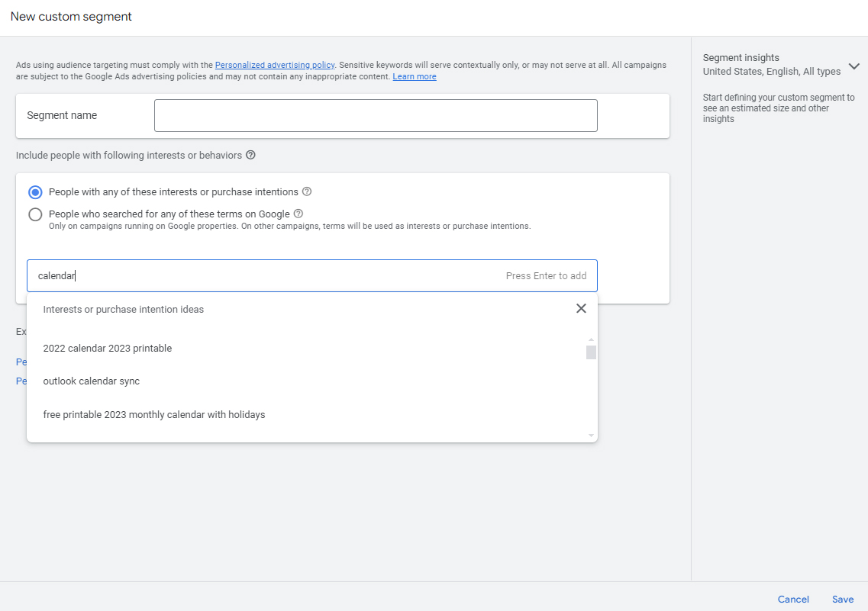Select People who searched for these terms radio

coord(35,214)
